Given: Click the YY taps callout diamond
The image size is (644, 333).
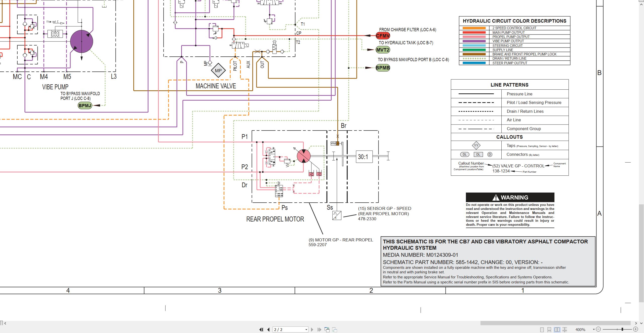Looking at the screenshot, I should (476, 145).
